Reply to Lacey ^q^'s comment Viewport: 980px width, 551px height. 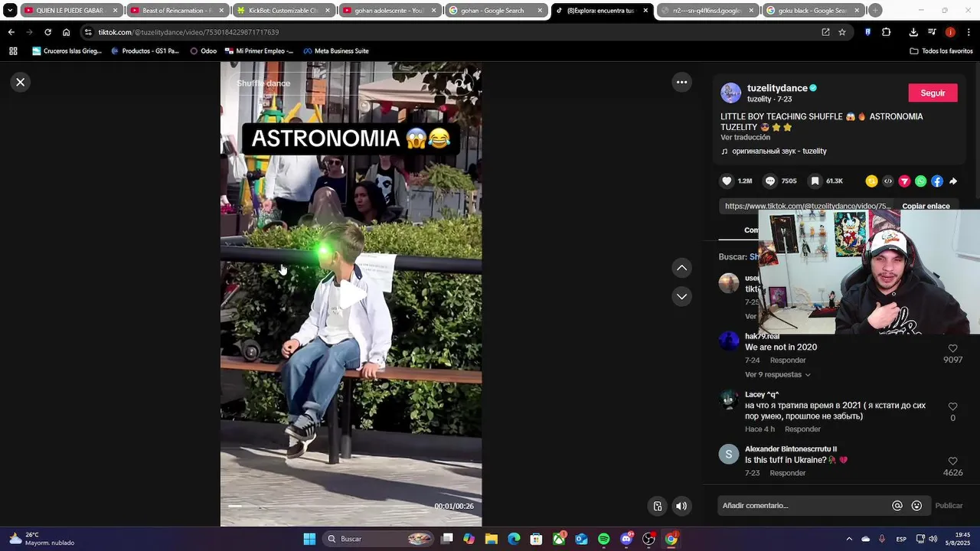pos(802,429)
